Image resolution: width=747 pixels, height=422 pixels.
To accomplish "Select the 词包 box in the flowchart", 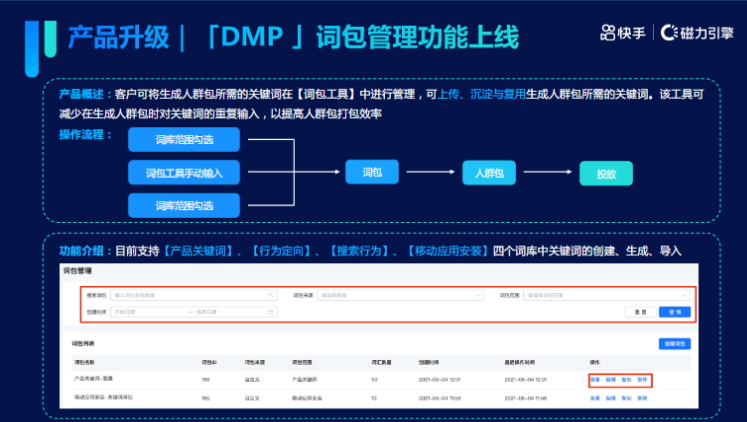I will 371,172.
